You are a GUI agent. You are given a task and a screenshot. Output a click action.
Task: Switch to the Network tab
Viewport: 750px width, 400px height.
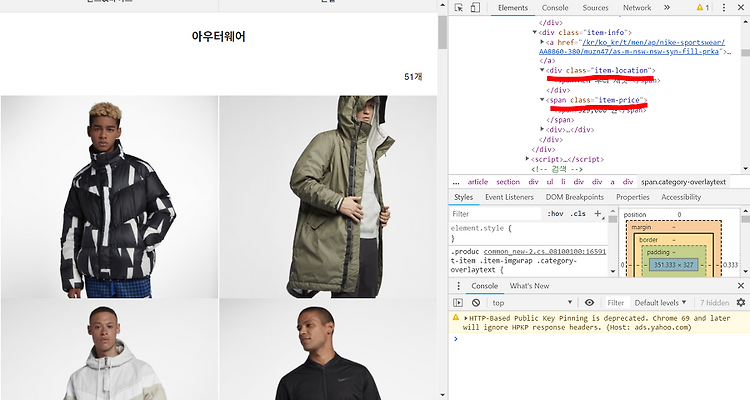pyautogui.click(x=637, y=8)
